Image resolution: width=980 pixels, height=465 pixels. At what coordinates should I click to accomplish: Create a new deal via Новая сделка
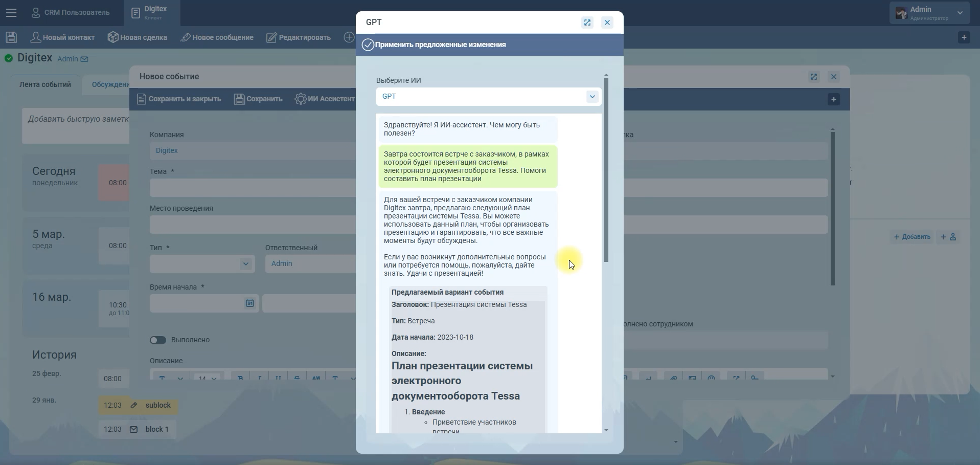pos(138,37)
